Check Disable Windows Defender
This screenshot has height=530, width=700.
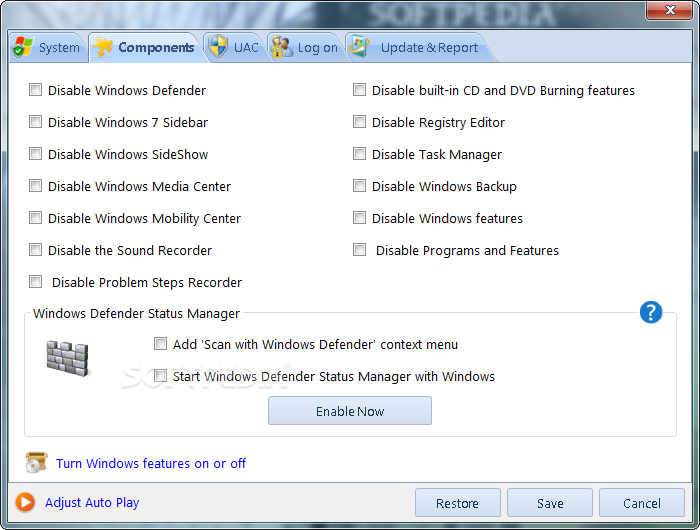tap(35, 90)
